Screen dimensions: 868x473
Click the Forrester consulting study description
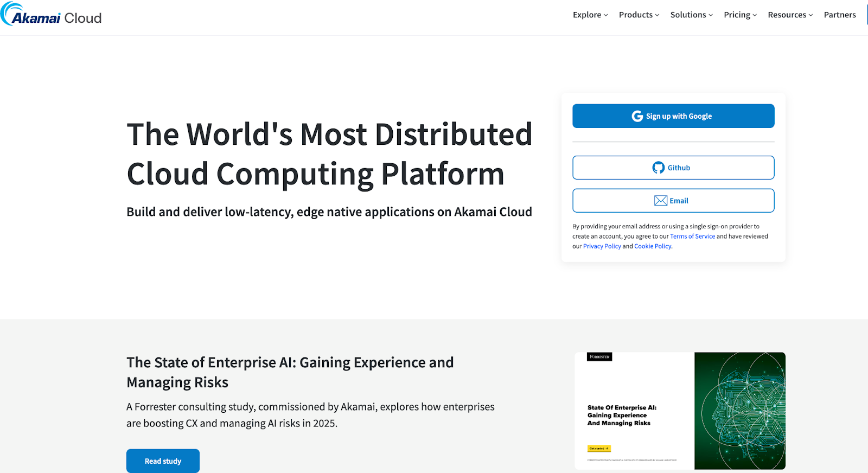click(x=310, y=415)
